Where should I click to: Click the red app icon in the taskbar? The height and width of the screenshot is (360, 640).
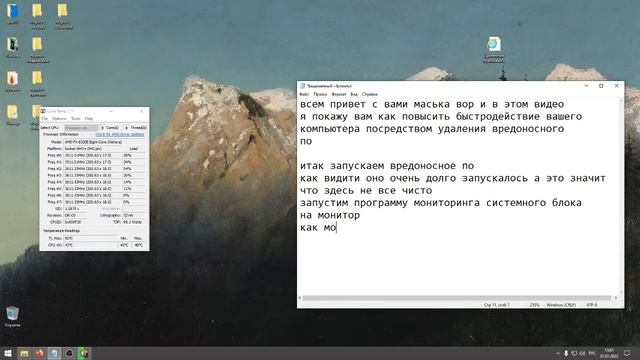pos(39,353)
